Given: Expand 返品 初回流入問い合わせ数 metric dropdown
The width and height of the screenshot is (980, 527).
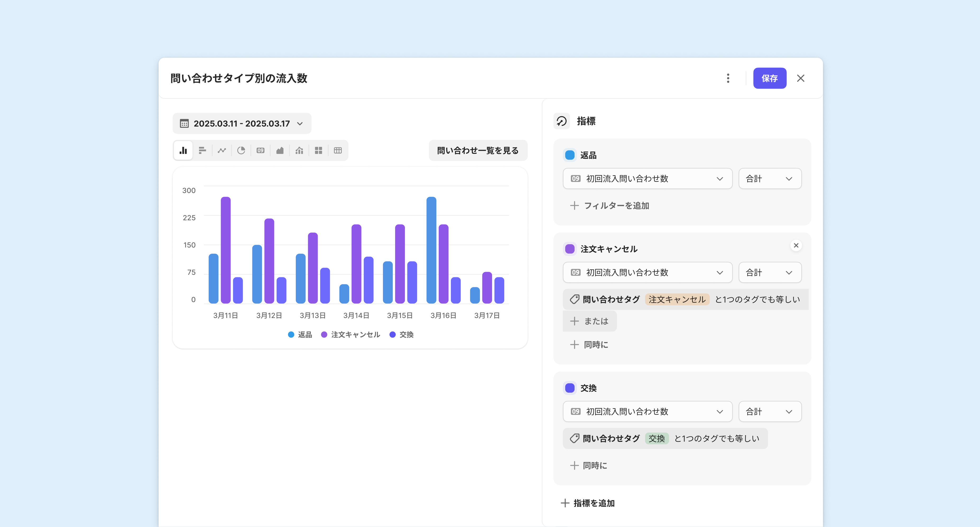Looking at the screenshot, I should click(x=647, y=179).
